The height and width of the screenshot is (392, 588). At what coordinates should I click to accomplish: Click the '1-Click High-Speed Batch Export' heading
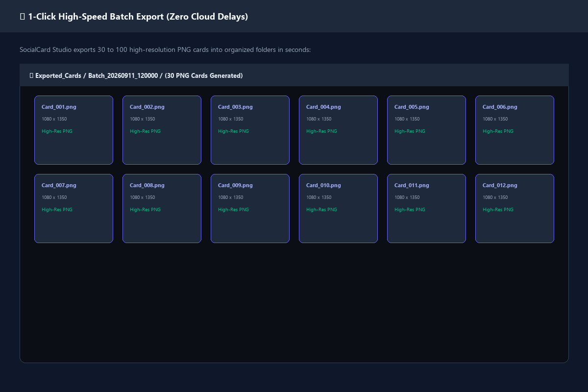(134, 17)
